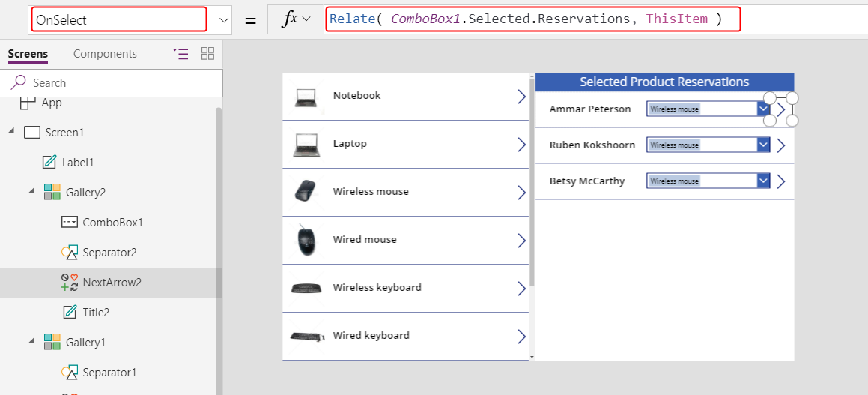Open the OnSelect property dropdown

[224, 20]
